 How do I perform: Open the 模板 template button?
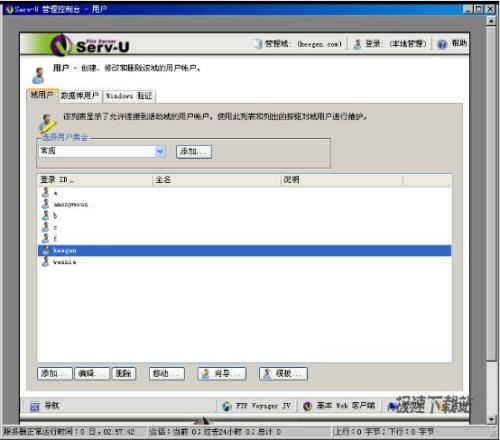coord(283,374)
